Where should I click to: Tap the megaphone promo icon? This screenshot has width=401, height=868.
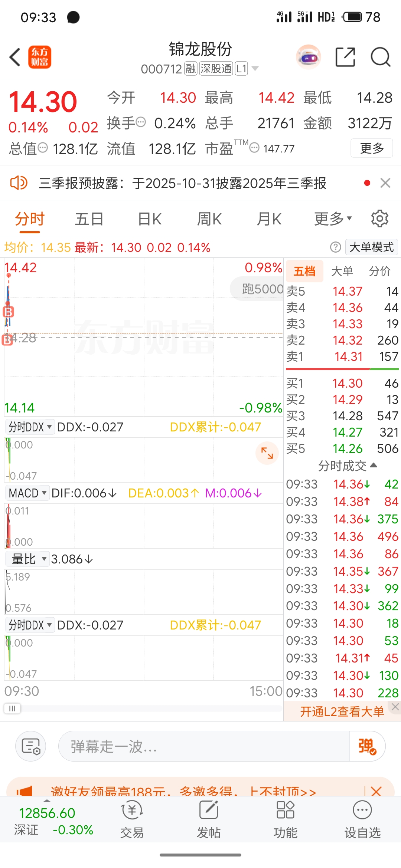coord(25,792)
